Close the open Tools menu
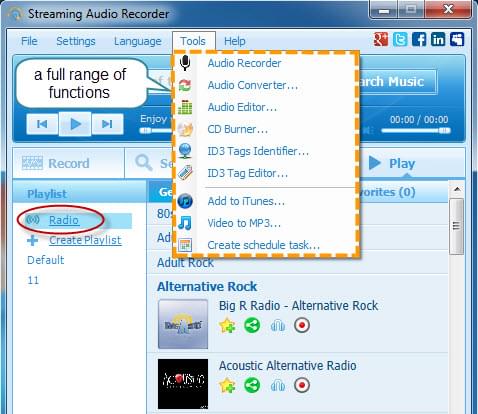 tap(193, 41)
